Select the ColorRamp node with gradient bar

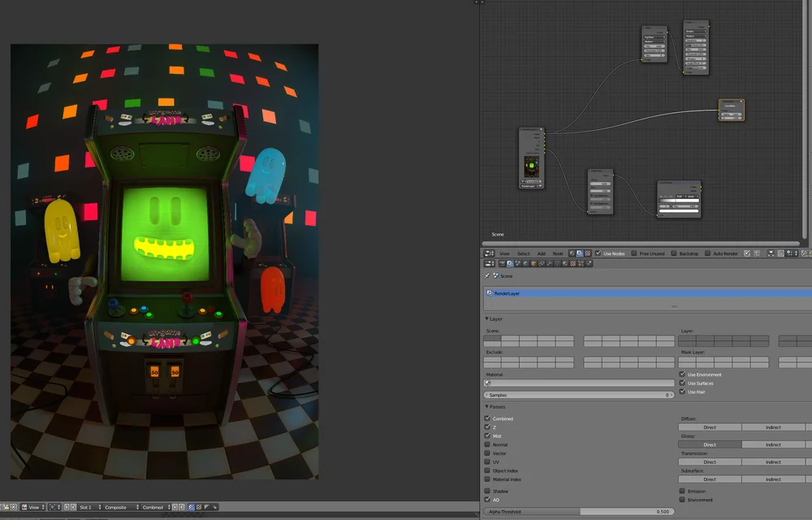point(679,199)
